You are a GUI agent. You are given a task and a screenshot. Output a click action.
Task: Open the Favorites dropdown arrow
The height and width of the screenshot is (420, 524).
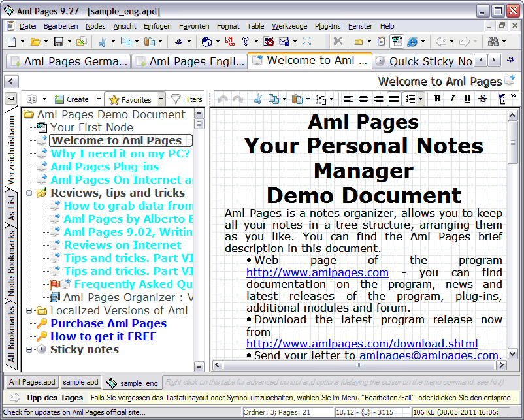[161, 99]
